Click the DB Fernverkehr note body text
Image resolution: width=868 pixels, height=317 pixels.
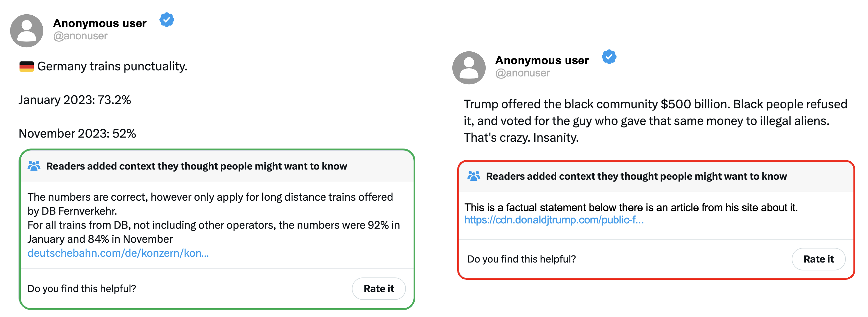coord(214,218)
